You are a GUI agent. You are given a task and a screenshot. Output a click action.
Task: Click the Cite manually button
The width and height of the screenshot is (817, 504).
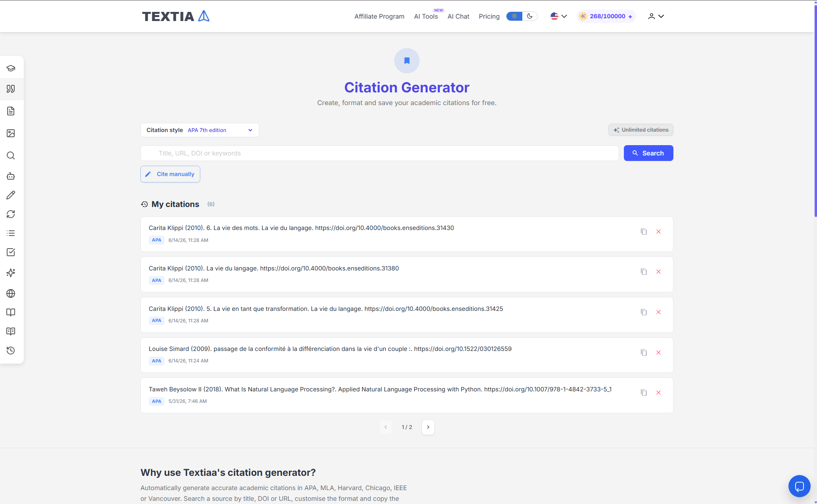point(170,174)
